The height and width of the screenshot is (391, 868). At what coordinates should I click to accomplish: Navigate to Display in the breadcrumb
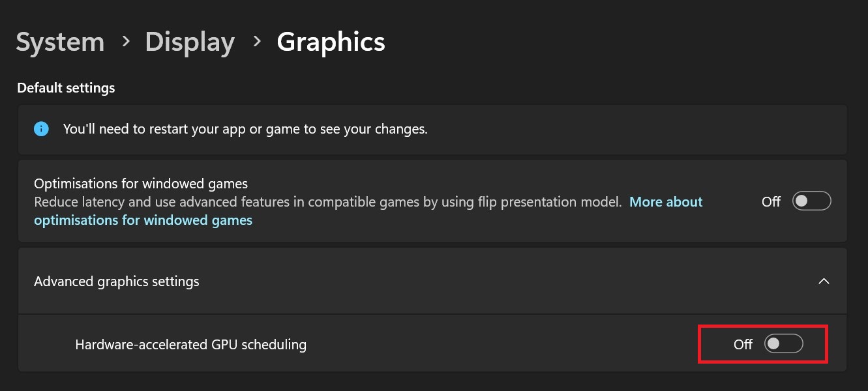pos(190,42)
